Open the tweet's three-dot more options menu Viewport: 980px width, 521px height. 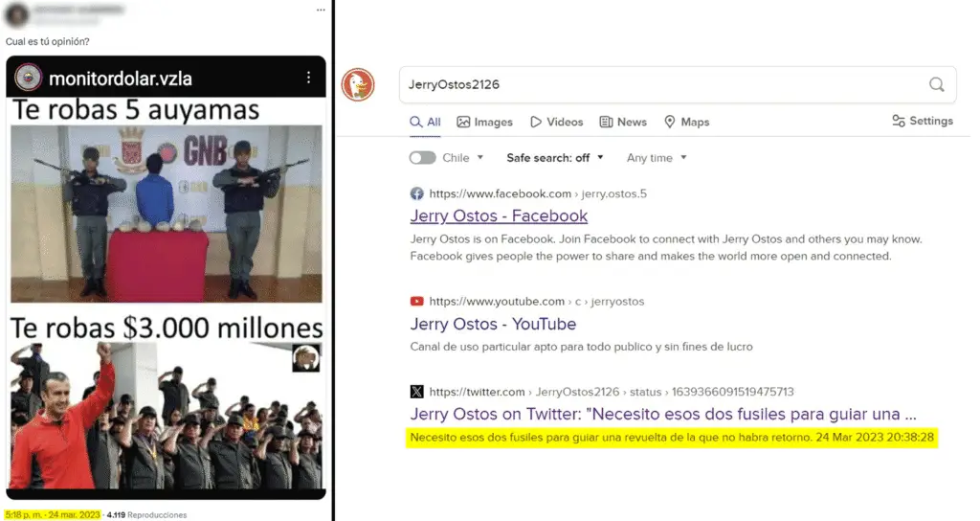[320, 11]
